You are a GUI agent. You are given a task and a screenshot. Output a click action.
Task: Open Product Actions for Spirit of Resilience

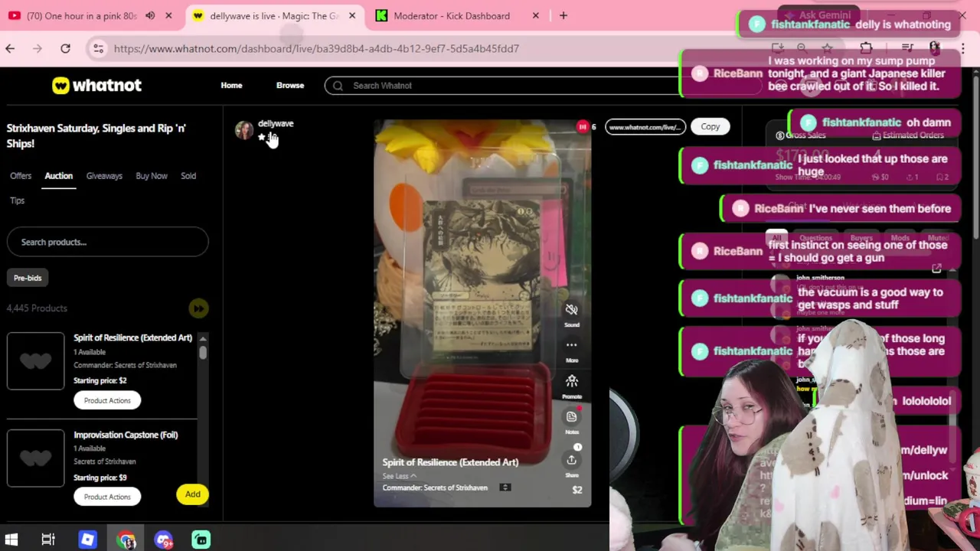coord(107,400)
